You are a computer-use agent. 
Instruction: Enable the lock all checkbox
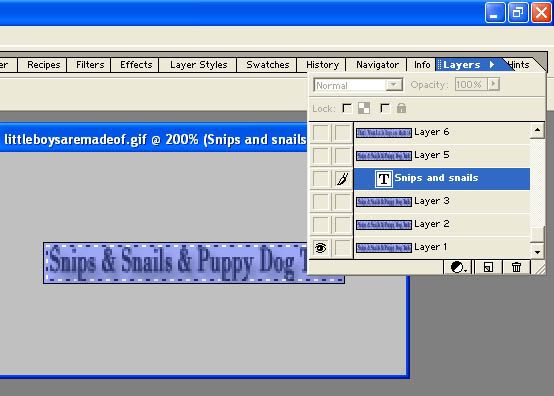(x=385, y=108)
